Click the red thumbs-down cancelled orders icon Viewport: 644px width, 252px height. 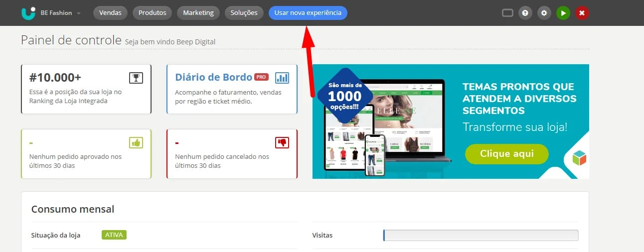[x=282, y=142]
